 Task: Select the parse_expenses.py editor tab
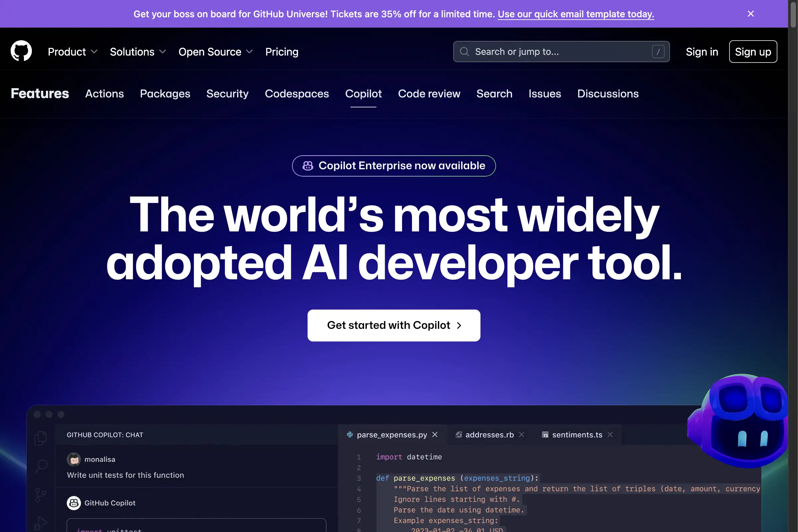(x=392, y=435)
